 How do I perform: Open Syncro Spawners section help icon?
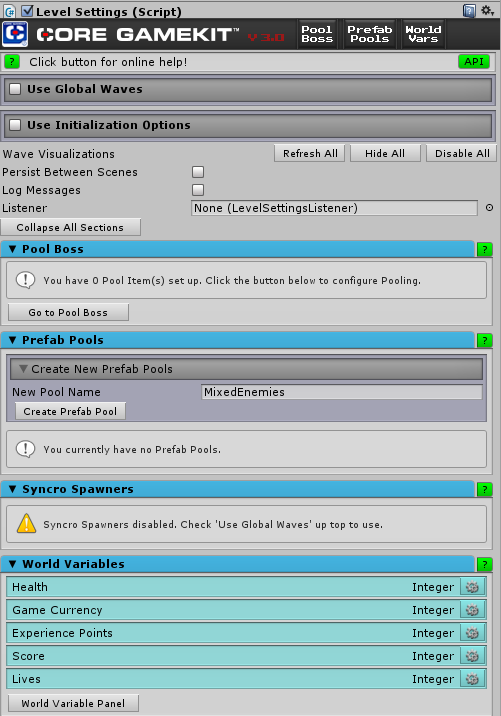click(x=485, y=490)
